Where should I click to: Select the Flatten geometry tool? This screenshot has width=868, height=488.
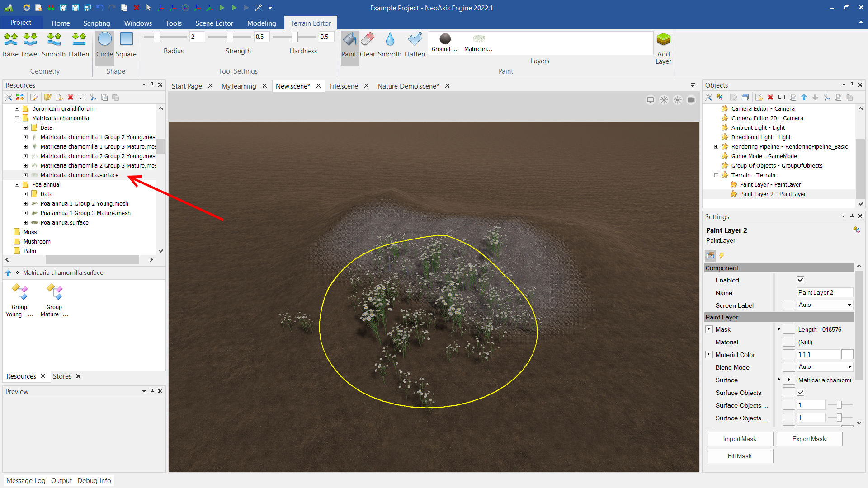click(79, 45)
